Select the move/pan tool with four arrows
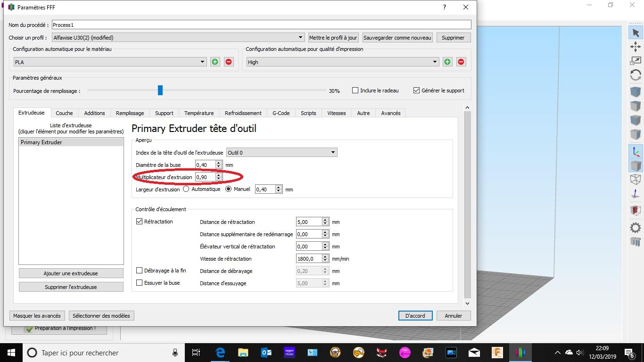Screen dimensions: 644x362 [636, 46]
